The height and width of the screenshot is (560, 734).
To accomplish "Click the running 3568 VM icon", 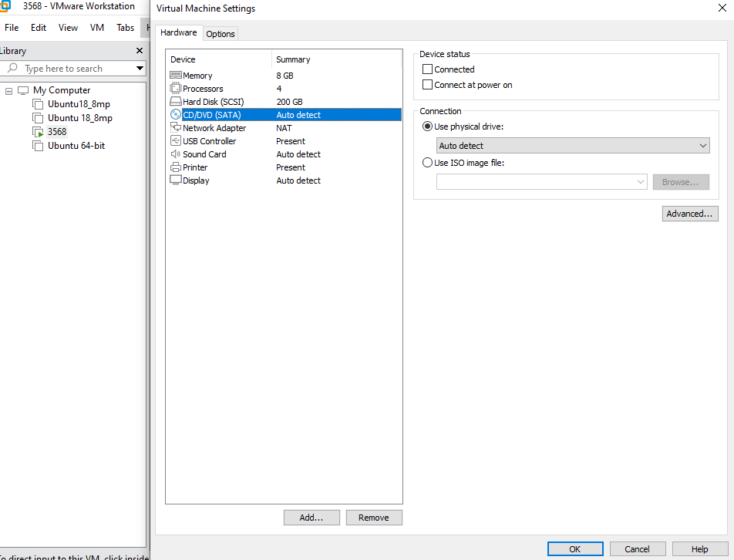I will tap(38, 132).
